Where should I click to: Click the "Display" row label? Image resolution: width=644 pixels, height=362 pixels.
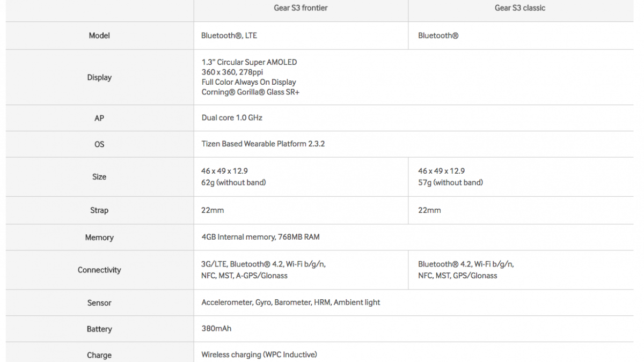tap(99, 77)
